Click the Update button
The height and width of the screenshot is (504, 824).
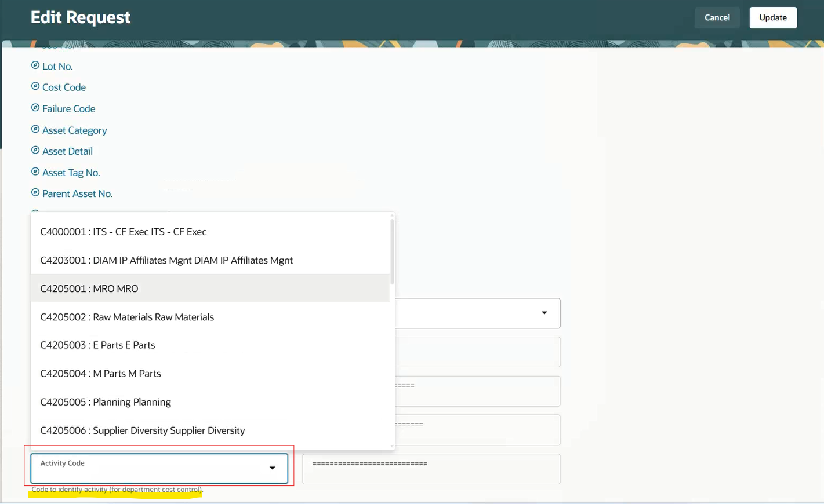pyautogui.click(x=773, y=17)
